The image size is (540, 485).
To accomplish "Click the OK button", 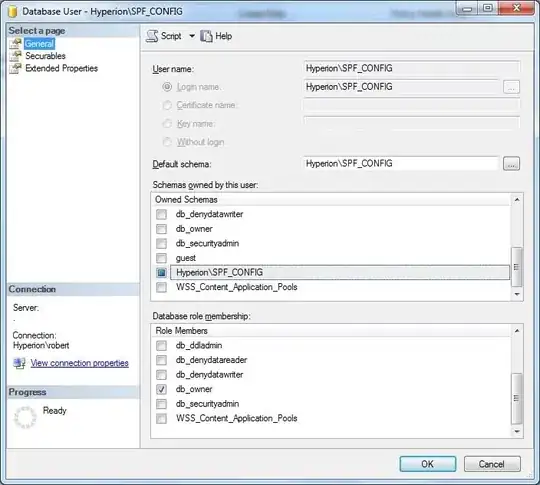I will 428,464.
